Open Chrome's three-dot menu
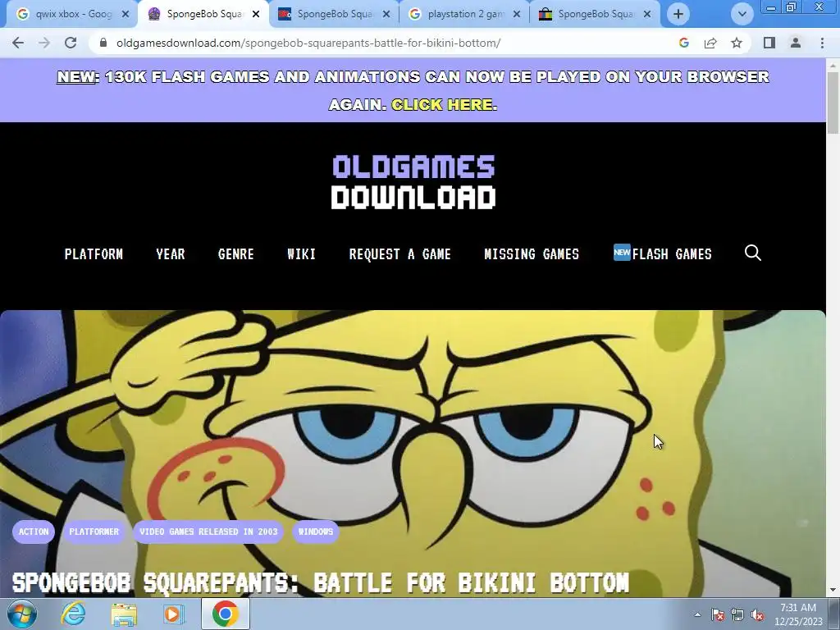 click(822, 43)
